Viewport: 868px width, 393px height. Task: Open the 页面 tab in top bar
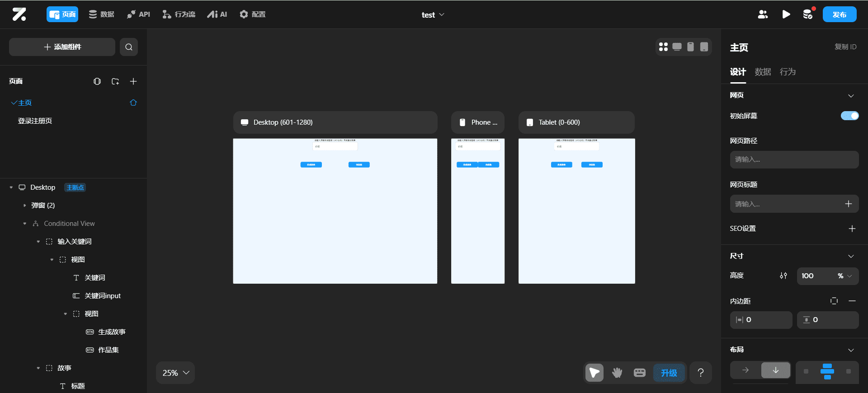click(62, 14)
